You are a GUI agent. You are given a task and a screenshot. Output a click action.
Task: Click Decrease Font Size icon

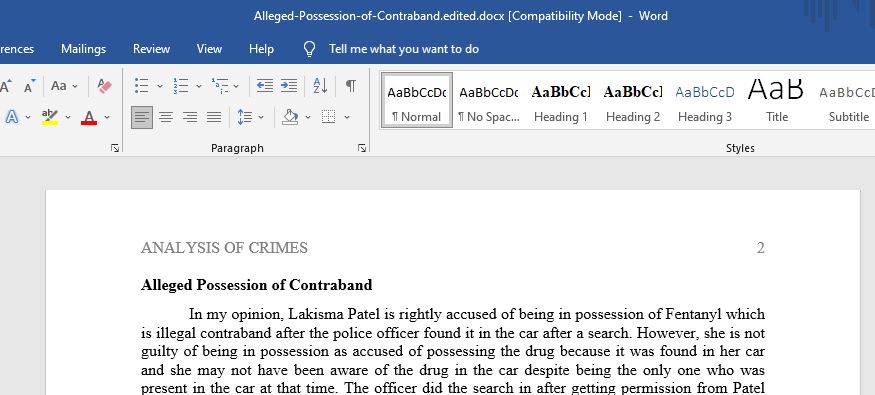pos(30,86)
